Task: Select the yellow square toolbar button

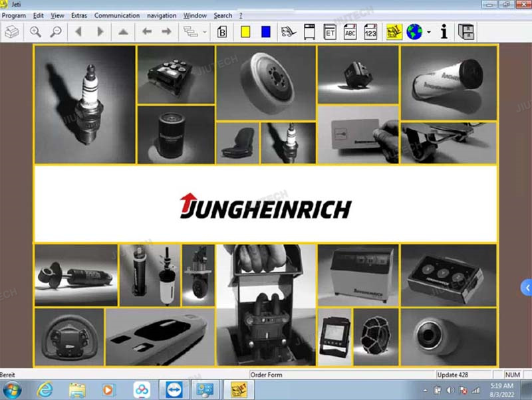Action: (245, 31)
